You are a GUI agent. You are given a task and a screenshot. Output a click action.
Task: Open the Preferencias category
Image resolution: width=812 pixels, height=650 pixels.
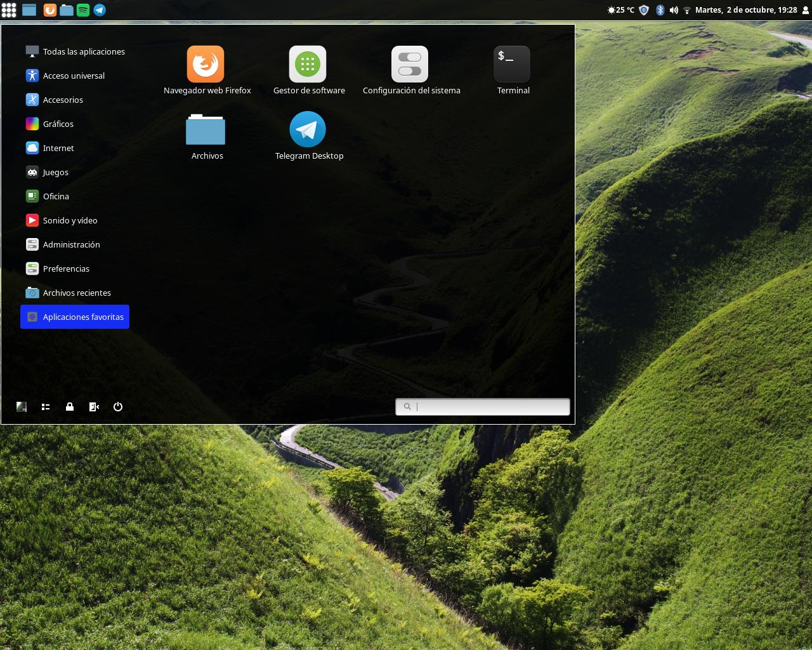pos(75,269)
